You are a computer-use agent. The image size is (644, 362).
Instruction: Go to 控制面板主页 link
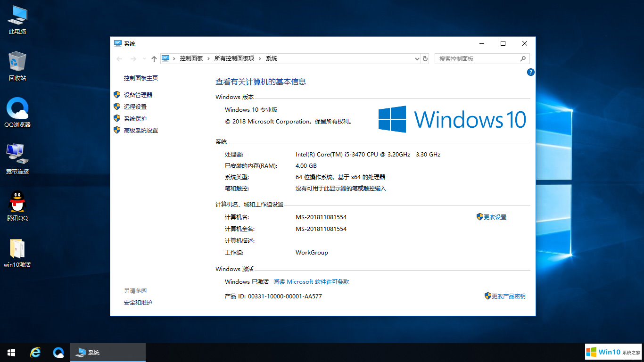click(x=140, y=78)
